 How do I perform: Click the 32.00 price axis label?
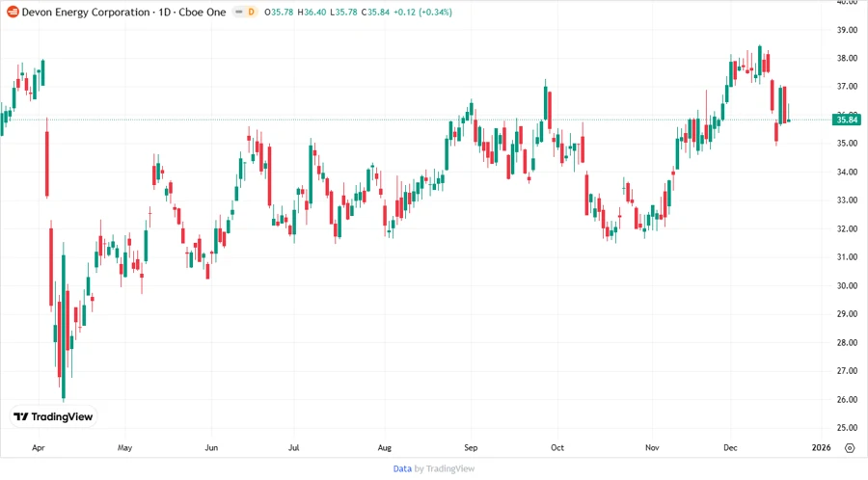pyautogui.click(x=847, y=229)
